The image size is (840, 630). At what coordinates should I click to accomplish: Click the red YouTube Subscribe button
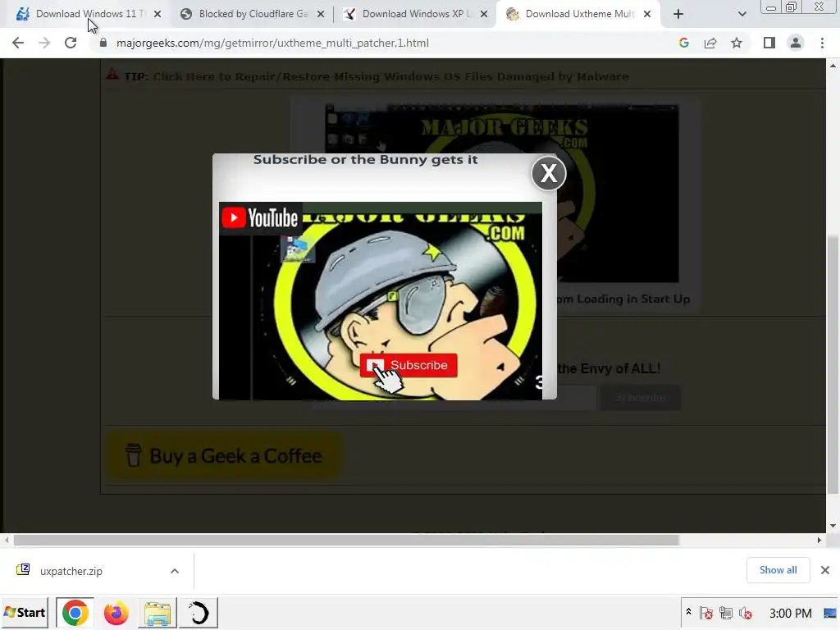click(x=409, y=365)
